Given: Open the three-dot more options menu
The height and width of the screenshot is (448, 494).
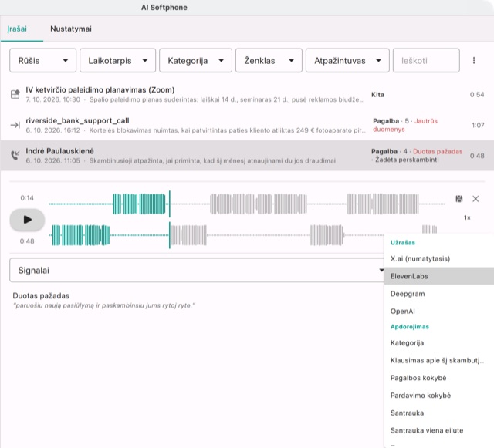Looking at the screenshot, I should coord(474,60).
